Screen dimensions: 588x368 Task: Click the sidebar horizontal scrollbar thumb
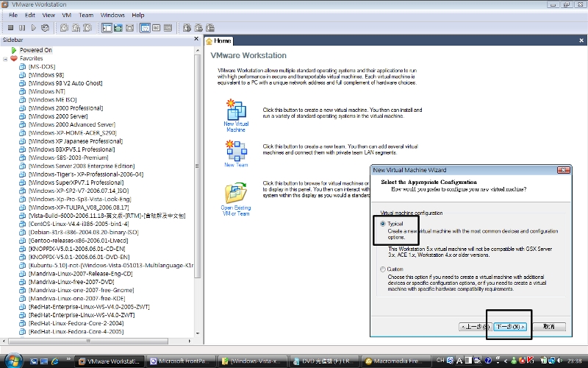pos(88,341)
